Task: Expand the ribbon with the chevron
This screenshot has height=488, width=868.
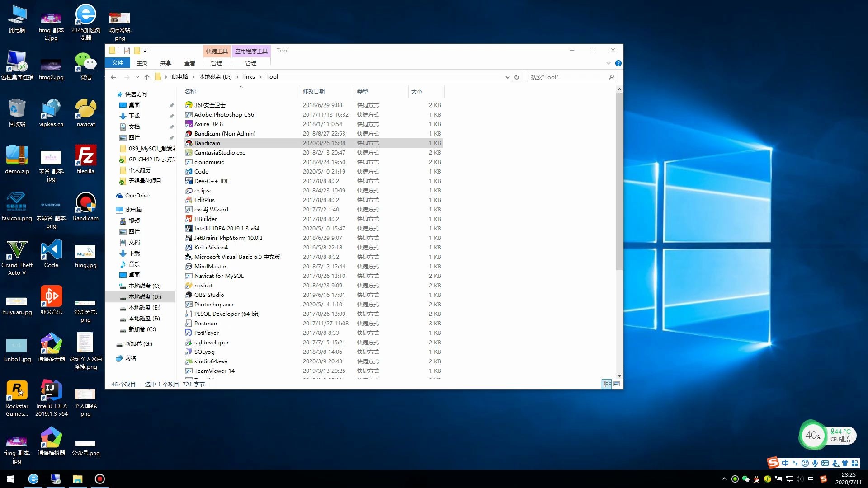Action: tap(608, 63)
